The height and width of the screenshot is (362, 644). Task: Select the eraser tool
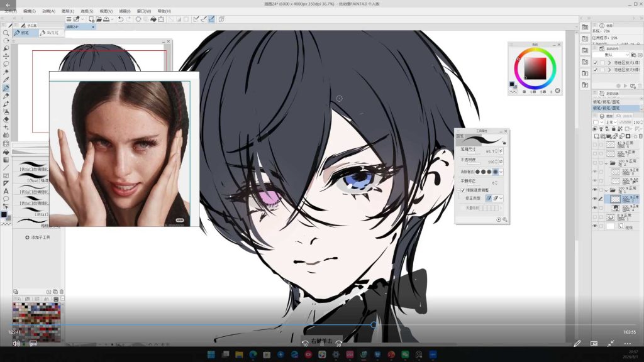point(6,119)
